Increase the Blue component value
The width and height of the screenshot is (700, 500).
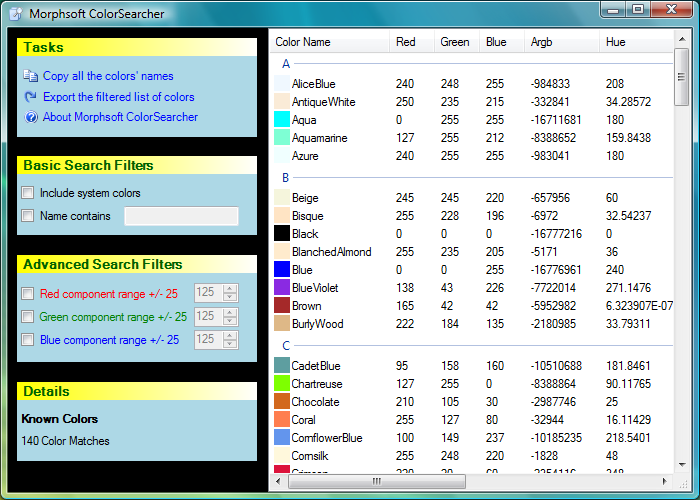coord(230,335)
